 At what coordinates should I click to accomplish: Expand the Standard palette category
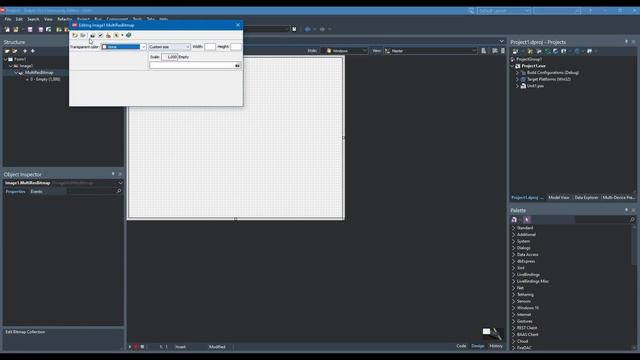[513, 228]
